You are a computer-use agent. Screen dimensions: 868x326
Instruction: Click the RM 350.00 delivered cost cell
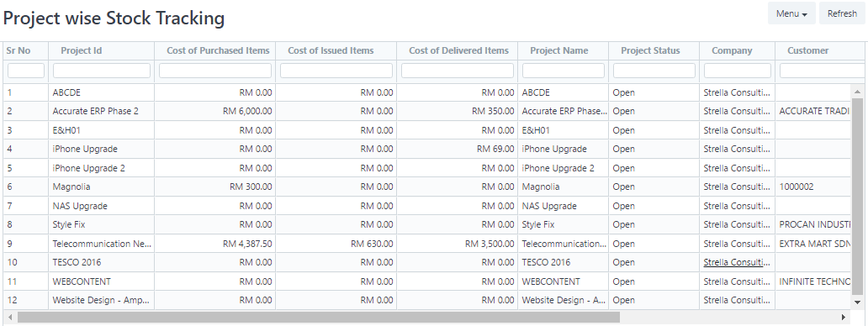point(458,111)
